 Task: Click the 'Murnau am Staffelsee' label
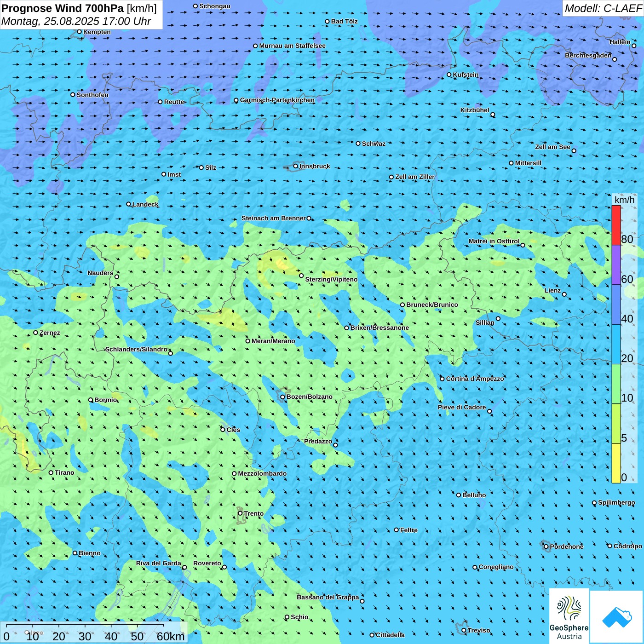(293, 46)
